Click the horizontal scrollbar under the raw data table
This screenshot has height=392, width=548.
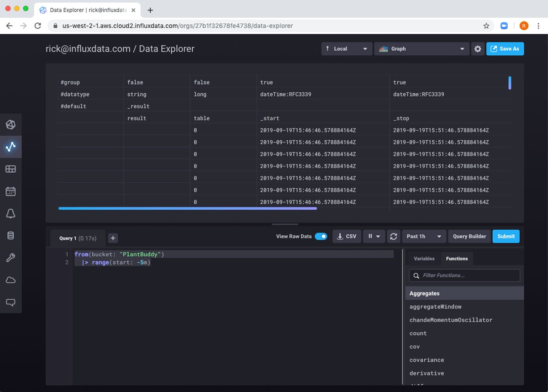[187, 208]
